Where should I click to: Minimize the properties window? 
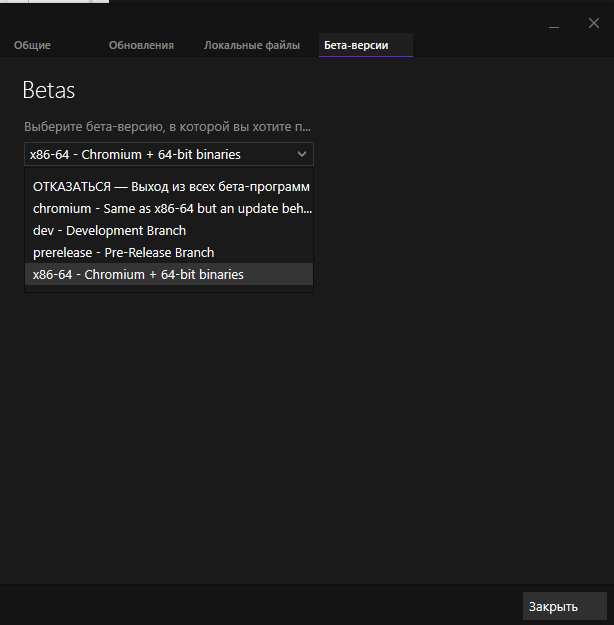[x=553, y=23]
